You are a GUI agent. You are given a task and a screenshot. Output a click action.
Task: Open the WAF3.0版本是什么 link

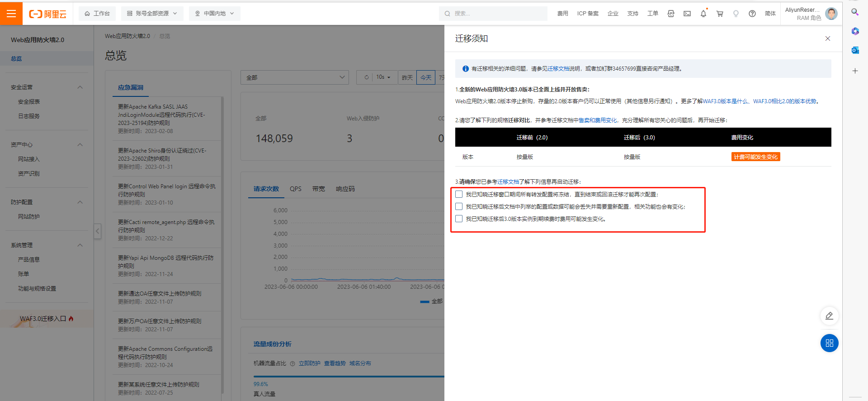(x=725, y=101)
